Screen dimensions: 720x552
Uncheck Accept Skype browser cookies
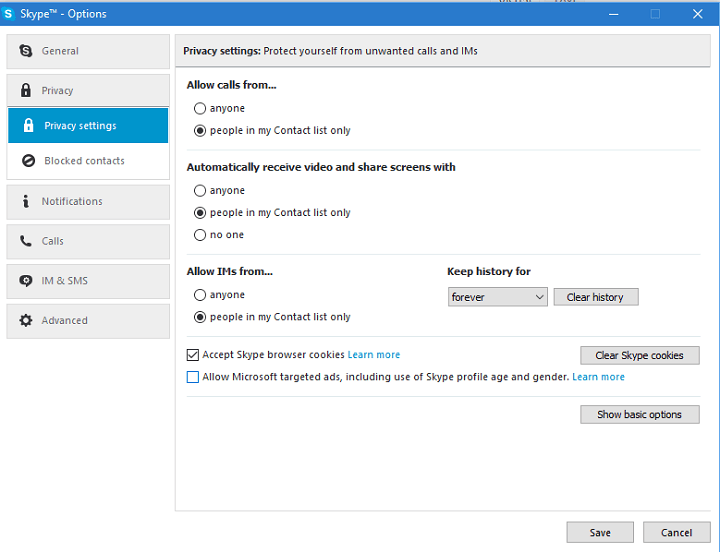tap(193, 355)
